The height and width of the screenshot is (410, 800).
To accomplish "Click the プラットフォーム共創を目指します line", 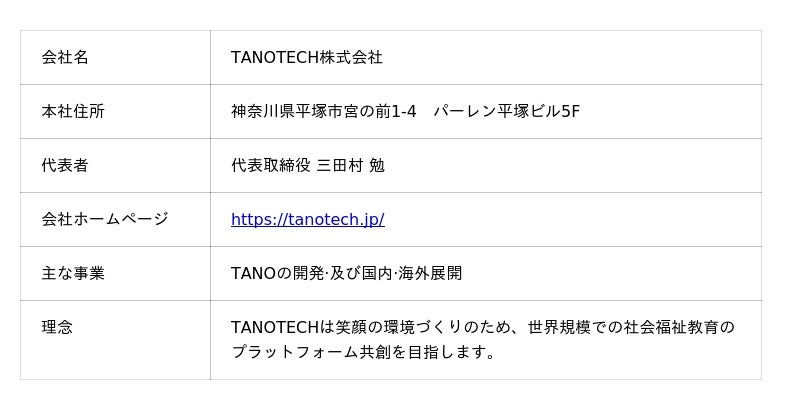I will coord(363,353).
